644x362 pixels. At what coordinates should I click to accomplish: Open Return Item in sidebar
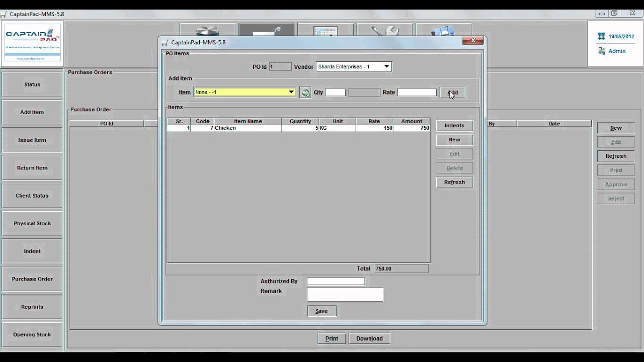click(32, 168)
